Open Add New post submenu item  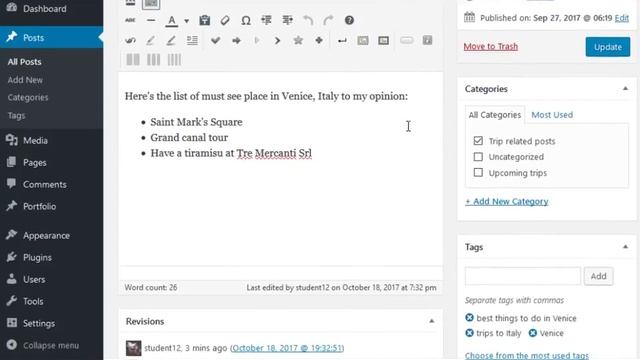(25, 80)
